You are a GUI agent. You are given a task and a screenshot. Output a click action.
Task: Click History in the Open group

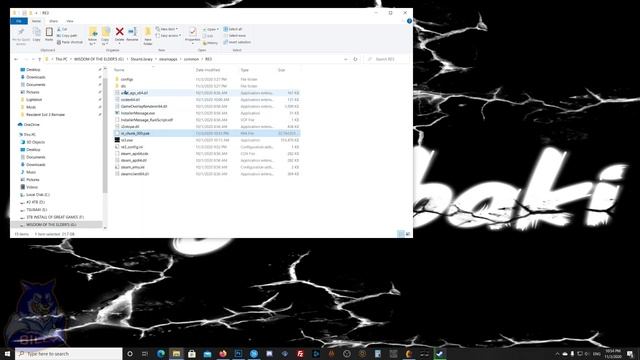pos(211,42)
